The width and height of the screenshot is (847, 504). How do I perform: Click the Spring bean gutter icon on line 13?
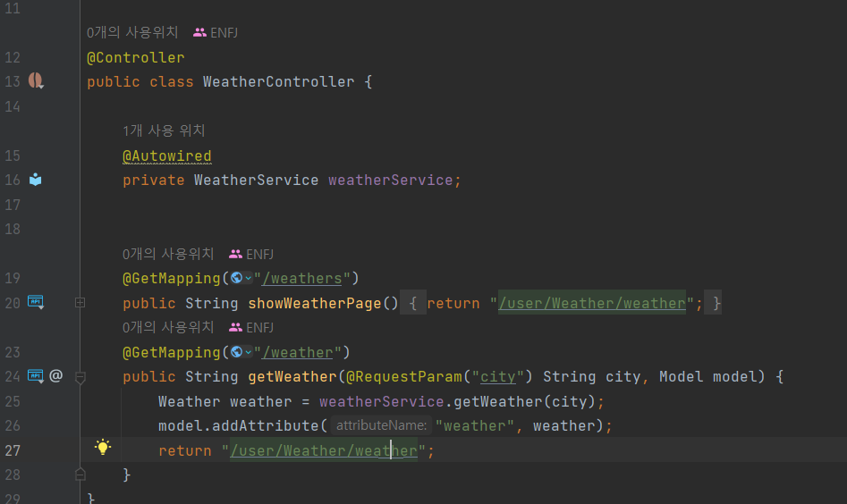pyautogui.click(x=36, y=81)
